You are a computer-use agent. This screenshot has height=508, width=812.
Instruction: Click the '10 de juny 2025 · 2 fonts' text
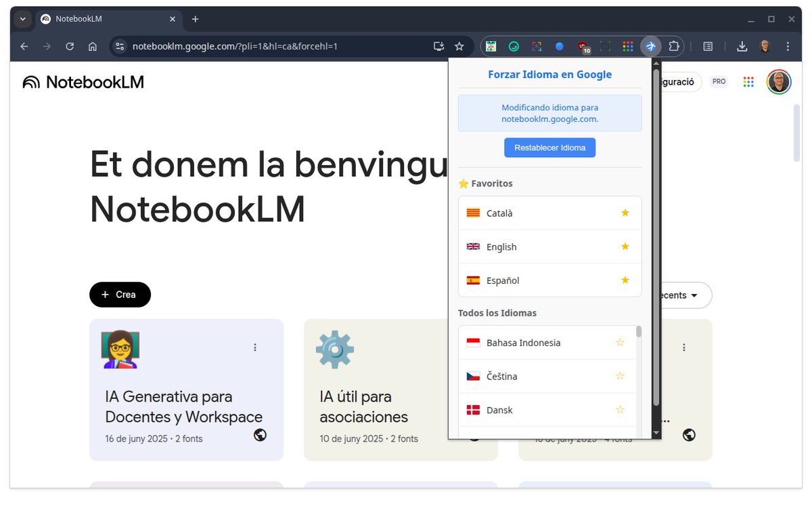tap(369, 439)
